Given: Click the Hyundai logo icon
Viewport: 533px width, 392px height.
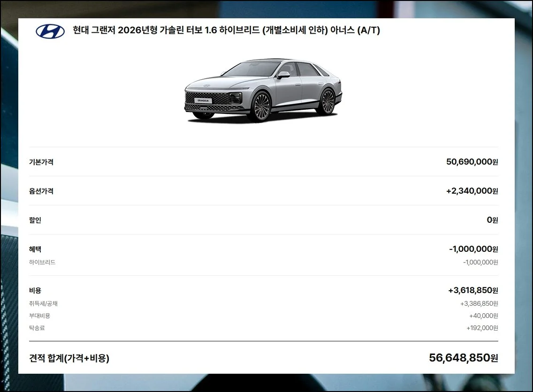Looking at the screenshot, I should [x=50, y=31].
